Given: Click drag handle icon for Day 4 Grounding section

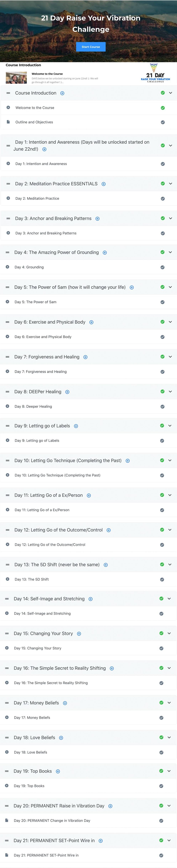Looking at the screenshot, I should [7, 252].
